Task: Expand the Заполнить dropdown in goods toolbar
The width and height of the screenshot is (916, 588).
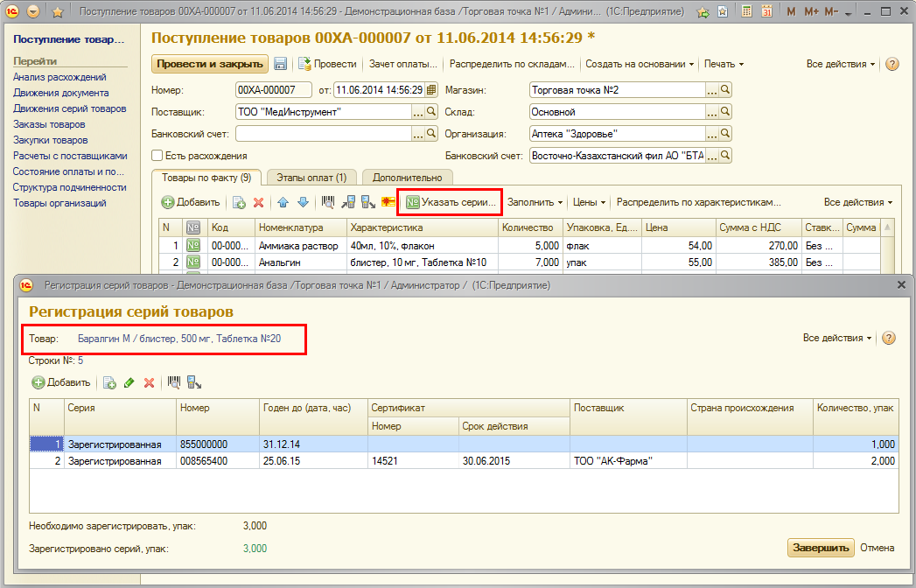Action: [535, 202]
